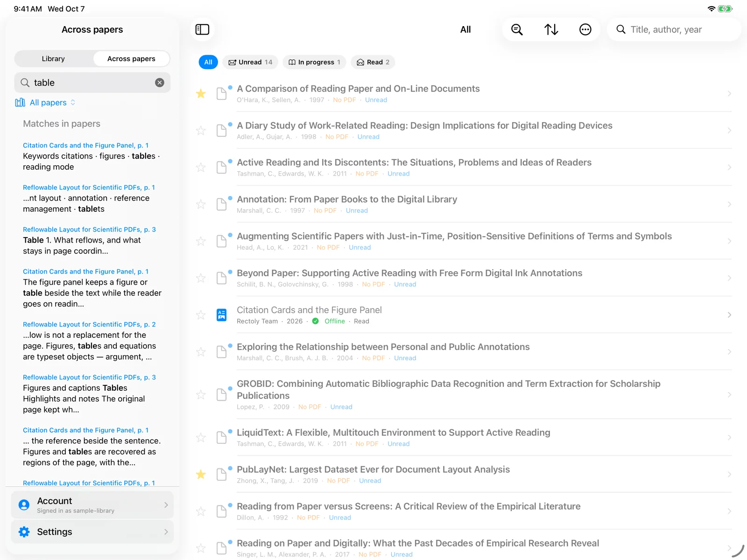Expand the Settings row chevron
The width and height of the screenshot is (747, 560).
(x=166, y=532)
